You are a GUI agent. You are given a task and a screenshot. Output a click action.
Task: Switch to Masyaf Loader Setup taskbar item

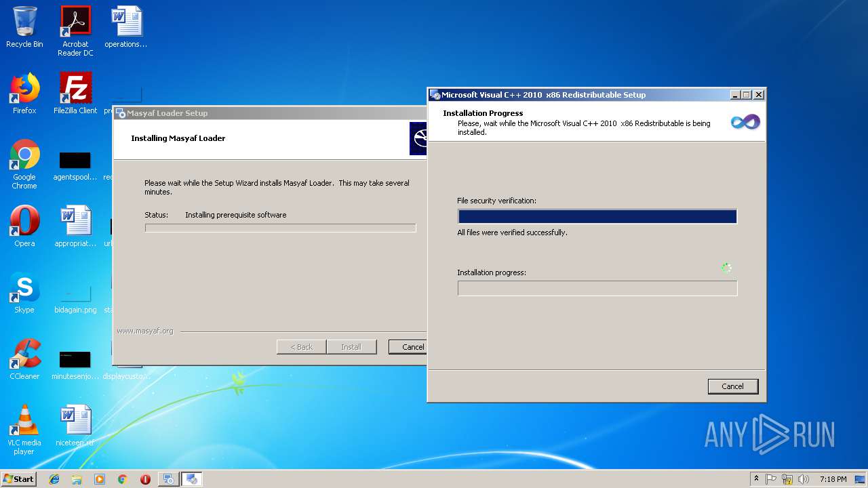pyautogui.click(x=168, y=479)
